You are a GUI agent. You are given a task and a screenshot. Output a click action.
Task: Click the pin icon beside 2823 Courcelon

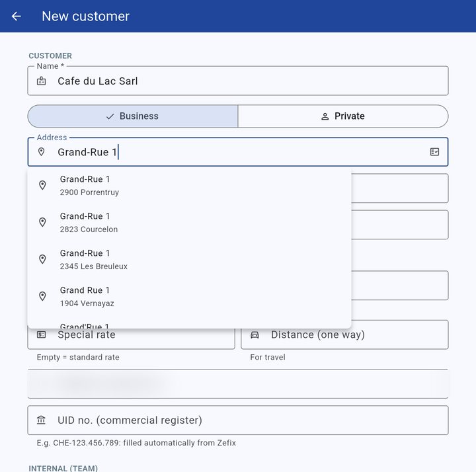tap(42, 222)
